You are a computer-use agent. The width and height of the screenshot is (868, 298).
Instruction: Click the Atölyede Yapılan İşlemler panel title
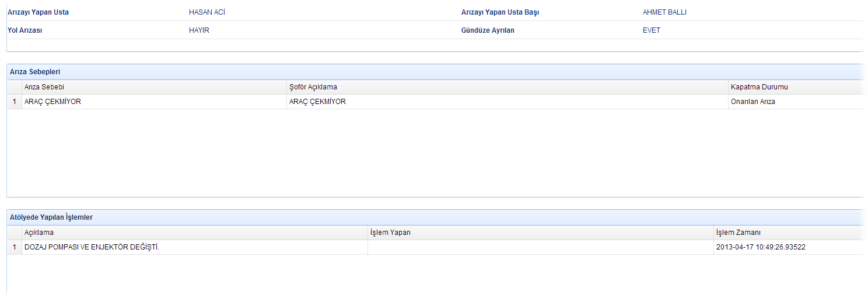tap(51, 217)
